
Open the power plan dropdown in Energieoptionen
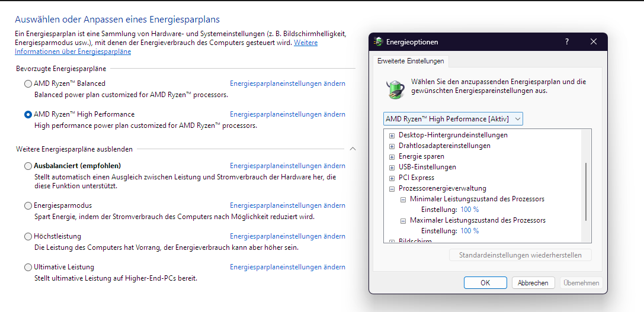(453, 119)
